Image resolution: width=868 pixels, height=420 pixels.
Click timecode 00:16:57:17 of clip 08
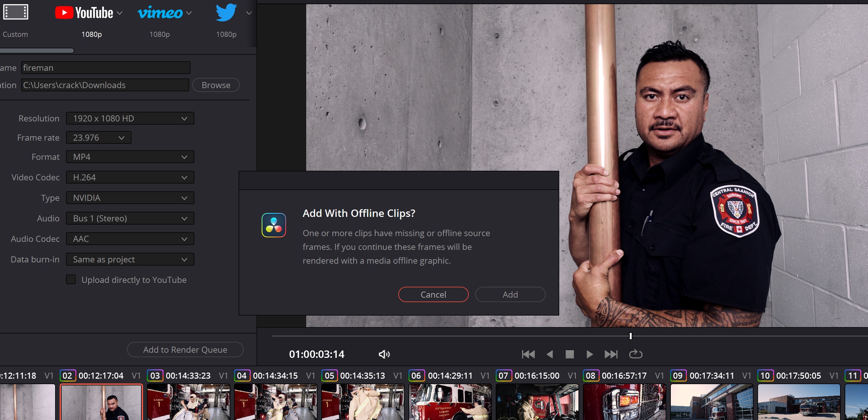[x=624, y=375]
